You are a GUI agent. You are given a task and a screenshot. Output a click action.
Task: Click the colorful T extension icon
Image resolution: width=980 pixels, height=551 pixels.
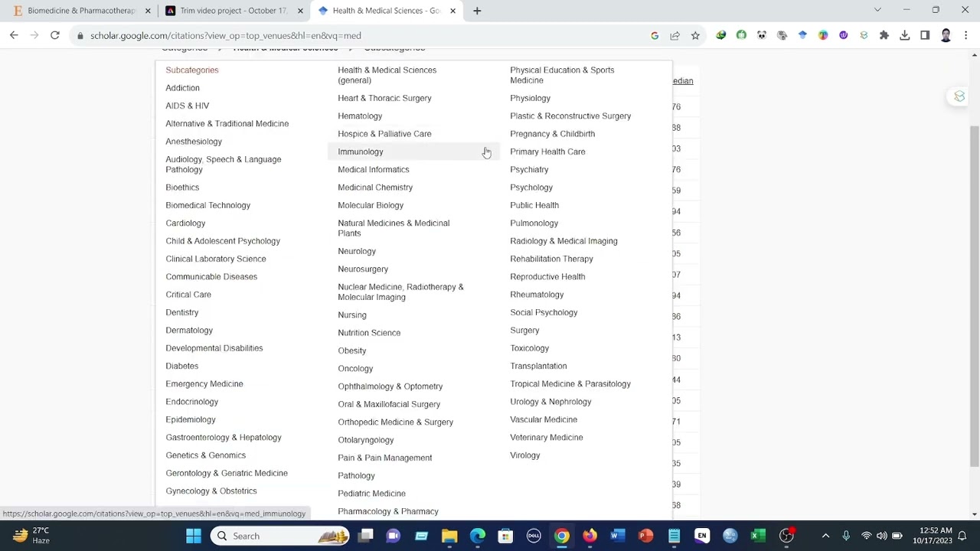[823, 35]
